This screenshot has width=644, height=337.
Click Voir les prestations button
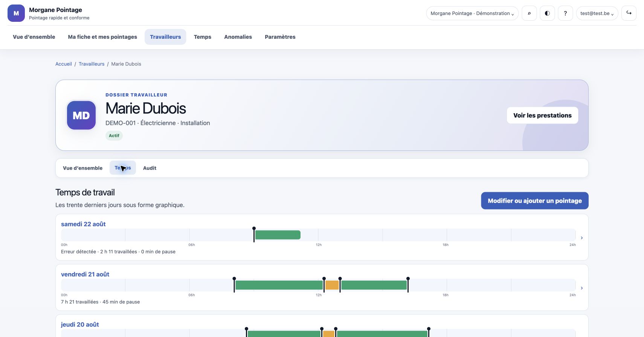tap(542, 115)
